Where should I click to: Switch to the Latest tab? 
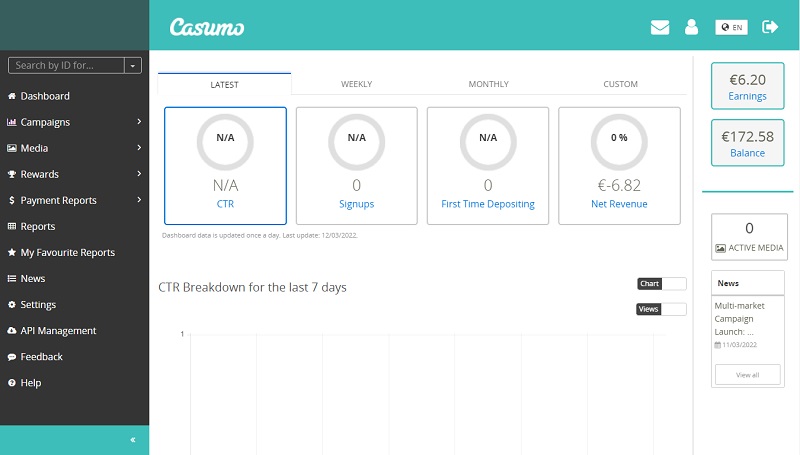point(224,84)
